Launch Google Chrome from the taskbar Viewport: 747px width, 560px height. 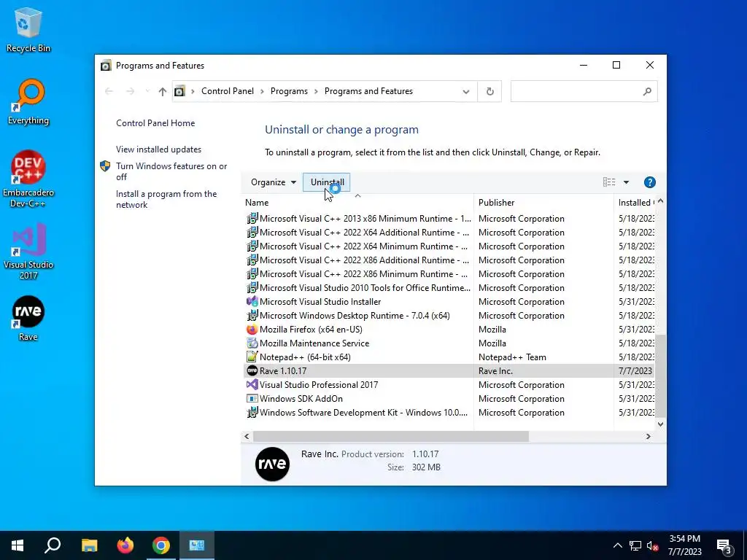tap(161, 545)
